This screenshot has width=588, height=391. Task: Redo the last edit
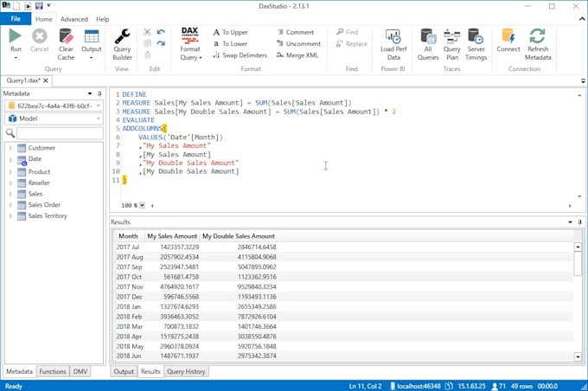[x=161, y=43]
